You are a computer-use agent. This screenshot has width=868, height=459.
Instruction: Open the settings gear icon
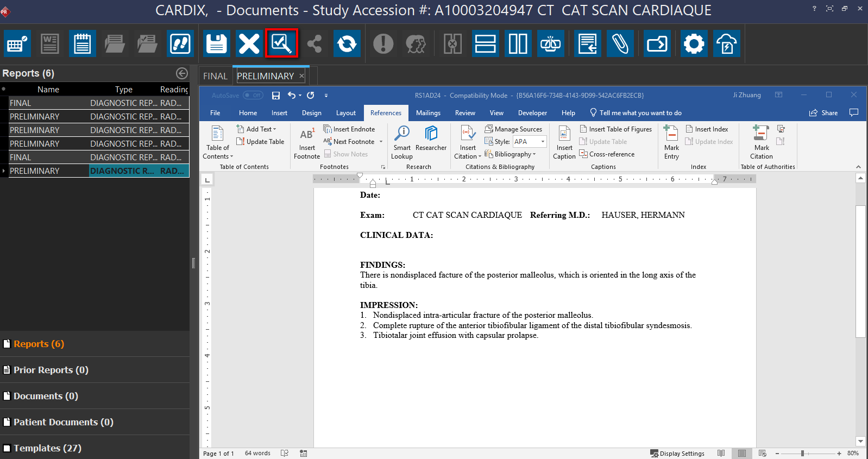click(x=694, y=44)
